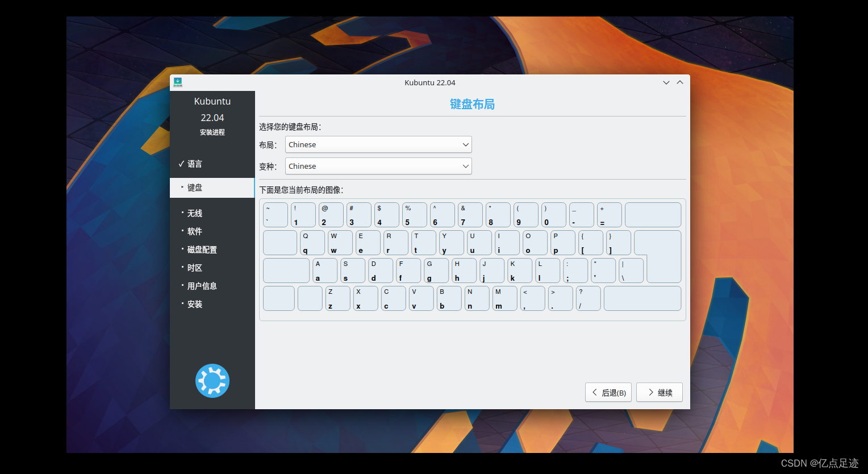Click the A key on keyboard preview

pyautogui.click(x=325, y=271)
